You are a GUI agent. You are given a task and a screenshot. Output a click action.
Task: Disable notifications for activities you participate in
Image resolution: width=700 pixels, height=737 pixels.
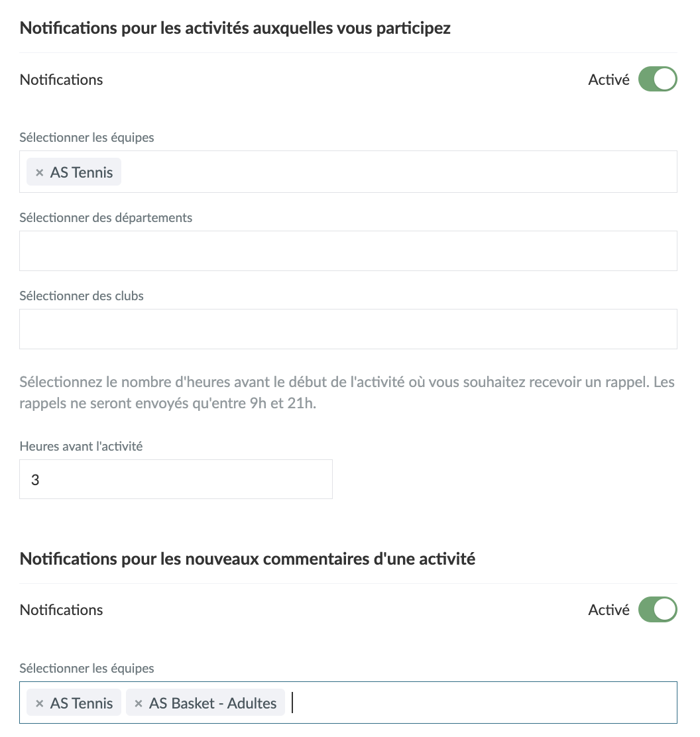(x=657, y=79)
